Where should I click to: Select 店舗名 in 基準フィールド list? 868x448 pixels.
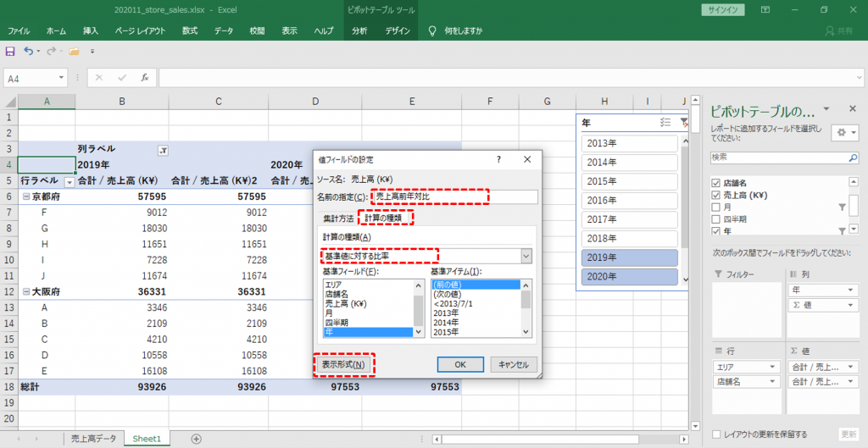(x=368, y=294)
